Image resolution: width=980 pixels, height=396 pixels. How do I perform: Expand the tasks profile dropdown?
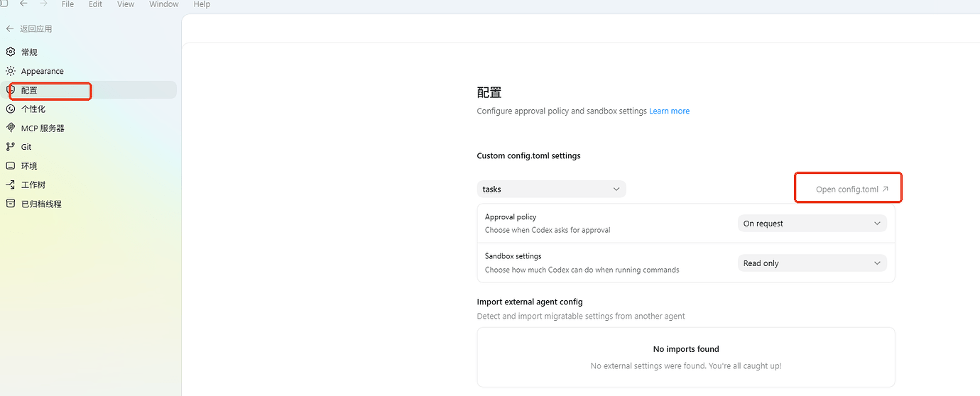tap(551, 189)
